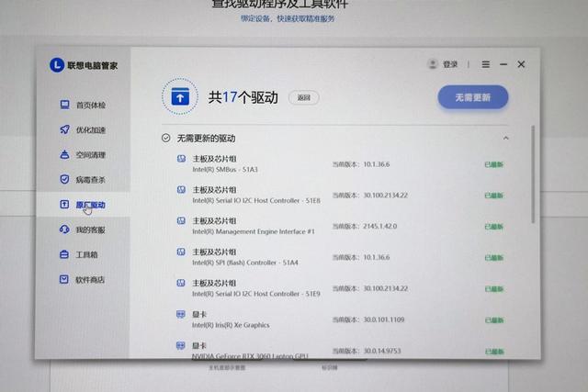The height and width of the screenshot is (392, 588).
Task: Select Intel(R) Serial IO I2C Host Controller - 51E9
Action: pyautogui.click(x=256, y=294)
